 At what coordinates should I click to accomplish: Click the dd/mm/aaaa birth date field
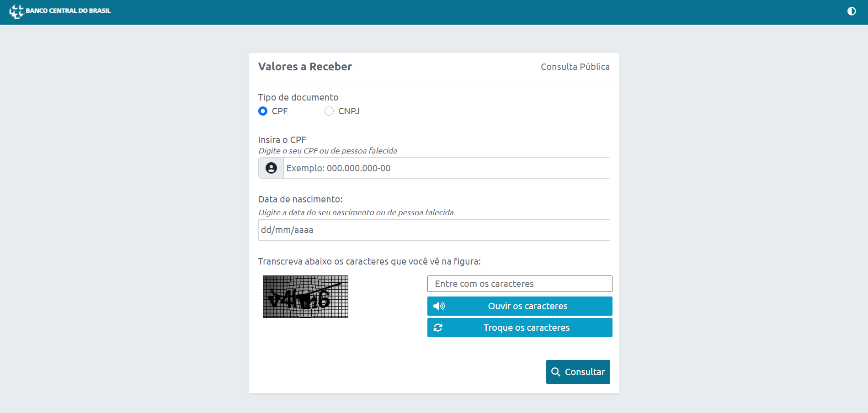tap(433, 230)
